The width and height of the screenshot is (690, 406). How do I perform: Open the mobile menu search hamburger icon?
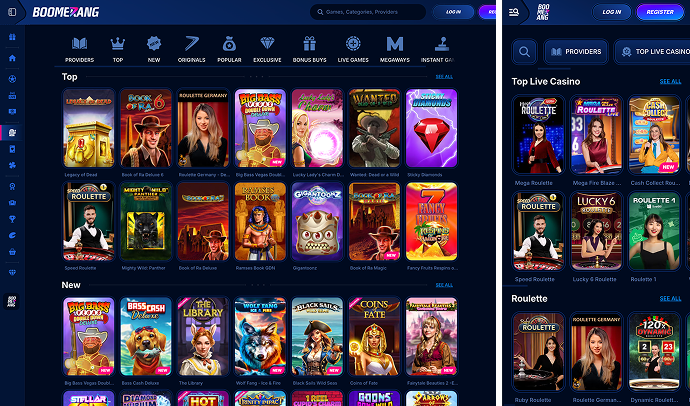pyautogui.click(x=514, y=12)
